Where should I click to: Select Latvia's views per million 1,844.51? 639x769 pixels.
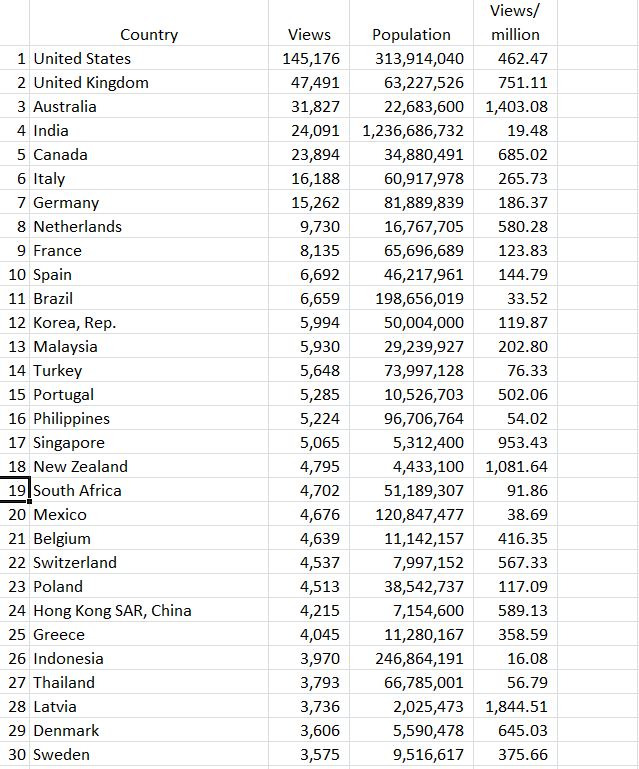point(516,707)
